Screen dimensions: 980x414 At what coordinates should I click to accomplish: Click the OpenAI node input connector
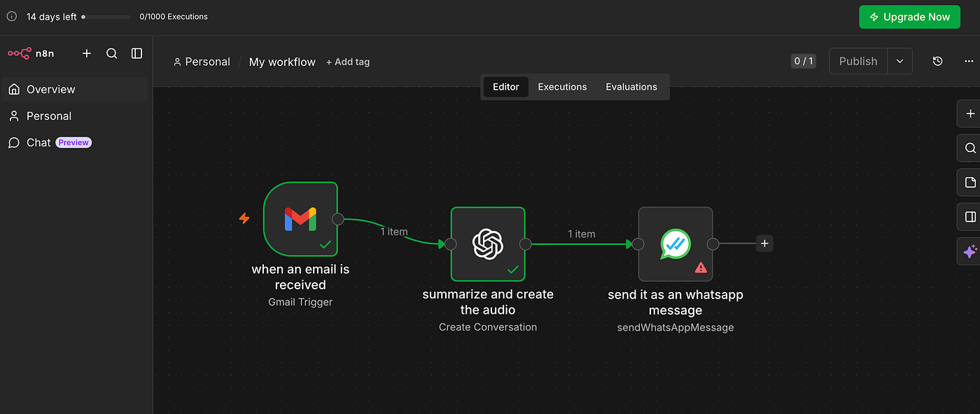click(x=450, y=244)
